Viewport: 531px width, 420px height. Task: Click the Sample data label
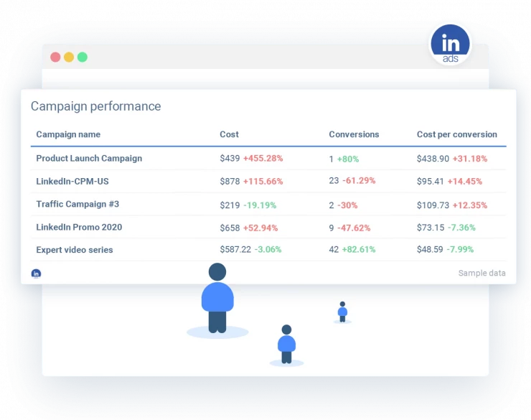(482, 273)
